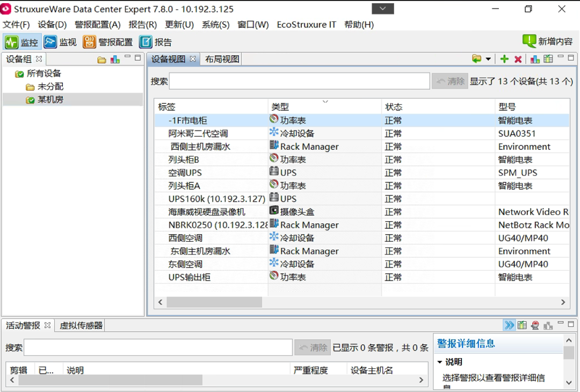
Task: Click the chart icon in 设备组 panel
Action: click(x=115, y=59)
